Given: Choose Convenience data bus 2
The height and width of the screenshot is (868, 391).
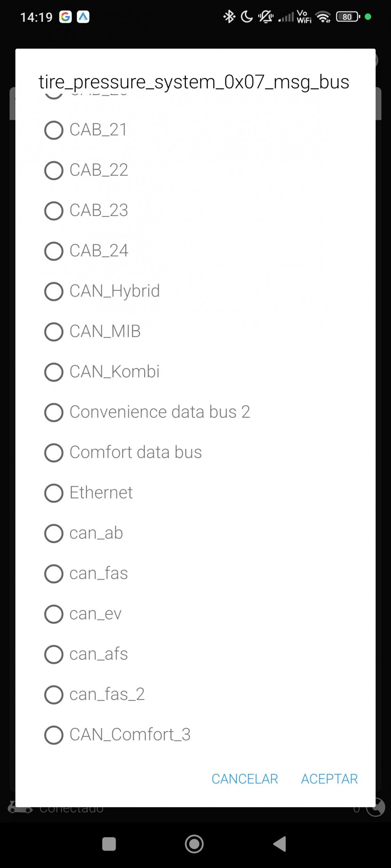Looking at the screenshot, I should (54, 412).
